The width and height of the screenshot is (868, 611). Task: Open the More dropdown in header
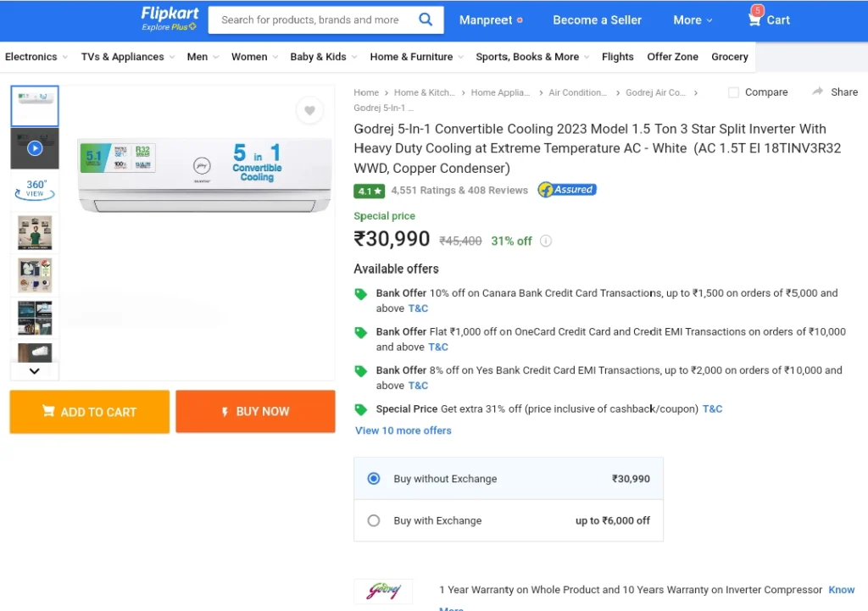(693, 20)
